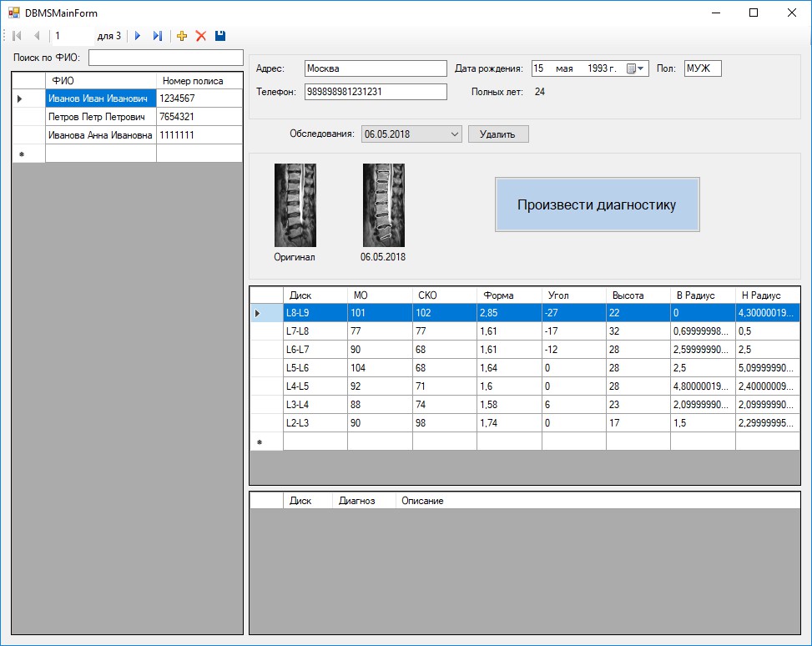
Task: Select the Оригинал spine thumbnail
Action: tap(295, 205)
